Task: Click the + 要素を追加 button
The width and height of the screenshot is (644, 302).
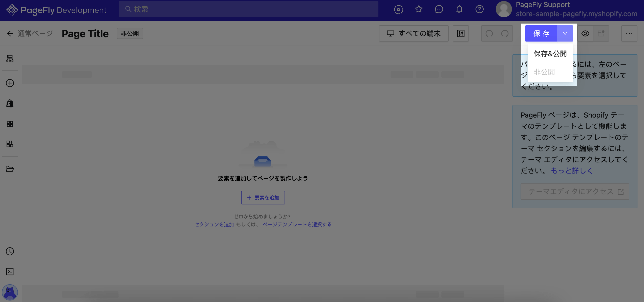Action: (263, 198)
